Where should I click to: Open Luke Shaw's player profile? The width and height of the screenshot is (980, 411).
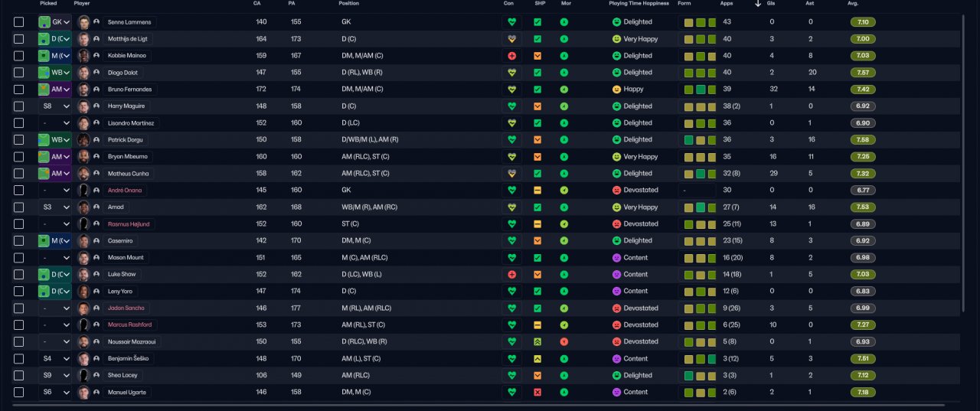click(x=121, y=275)
